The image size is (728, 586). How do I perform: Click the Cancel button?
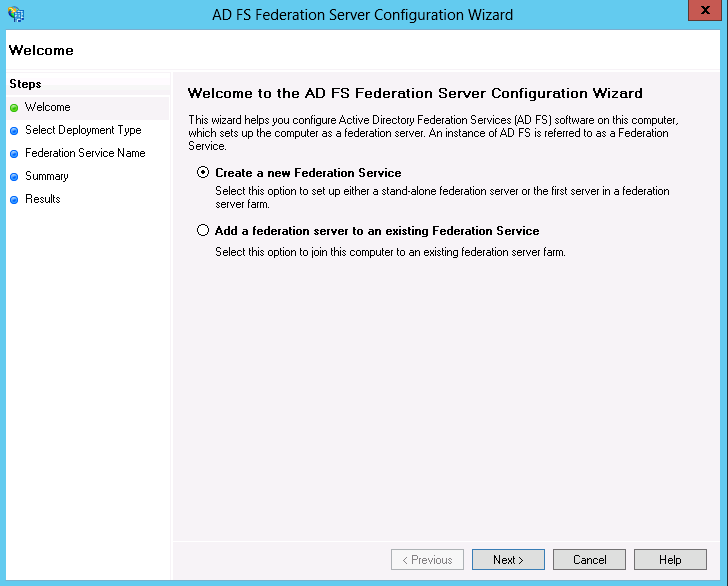tap(589, 560)
